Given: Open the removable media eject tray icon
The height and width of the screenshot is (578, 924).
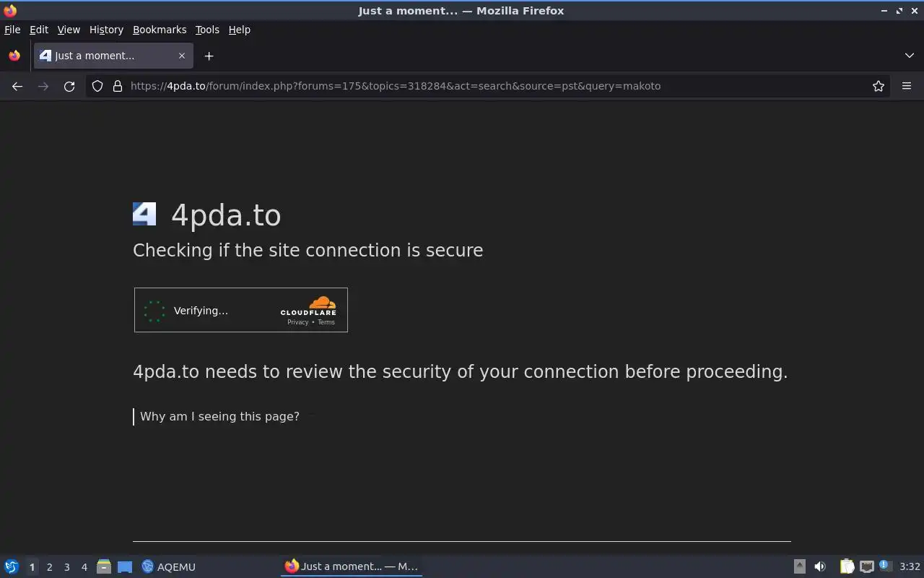Looking at the screenshot, I should tap(799, 566).
